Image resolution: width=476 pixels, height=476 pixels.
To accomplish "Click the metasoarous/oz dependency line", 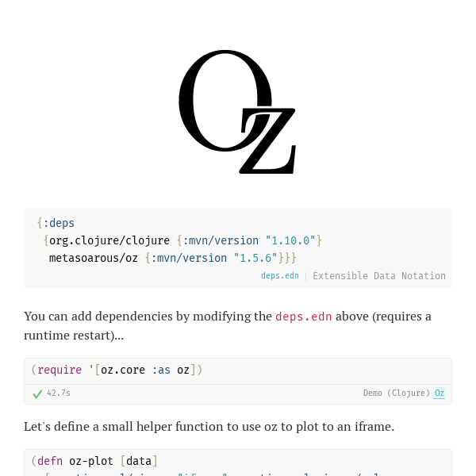I will point(172,258).
